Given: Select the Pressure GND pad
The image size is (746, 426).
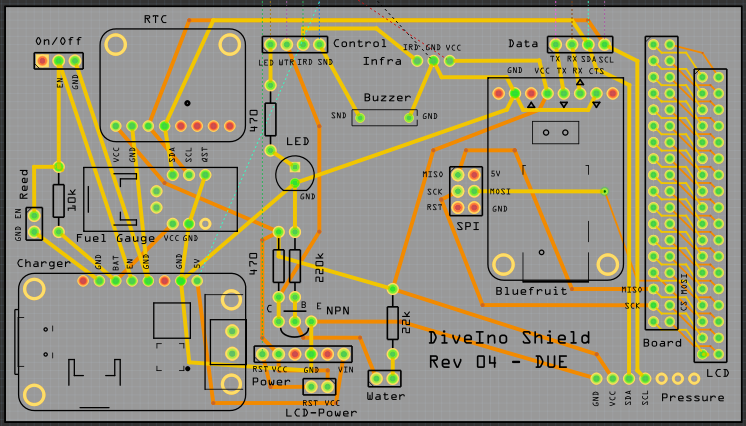Looking at the screenshot, I should point(596,379).
